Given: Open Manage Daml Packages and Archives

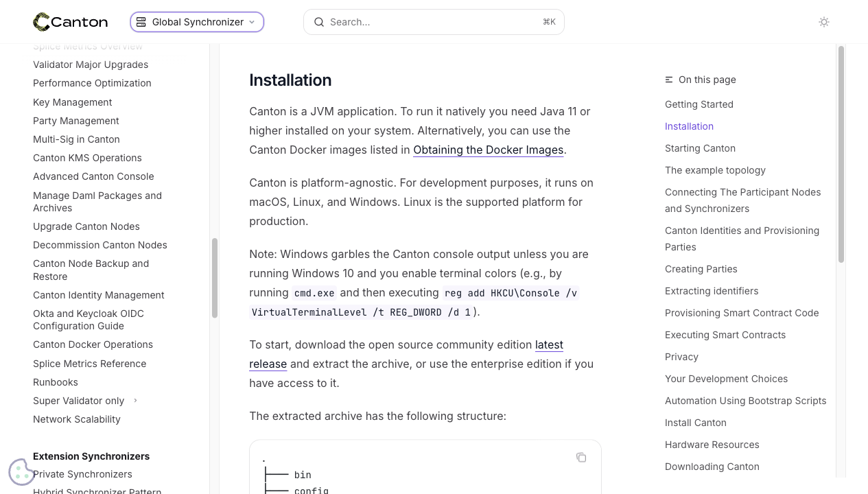Looking at the screenshot, I should click(97, 202).
